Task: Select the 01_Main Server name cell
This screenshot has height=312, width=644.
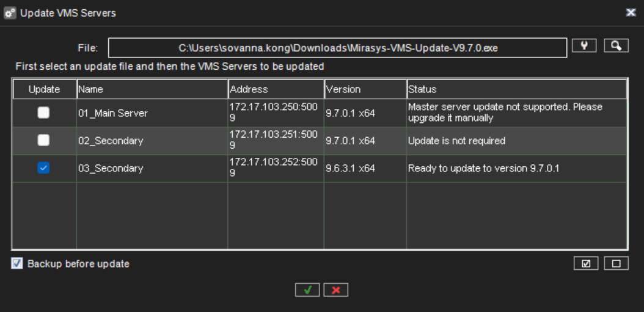Action: 113,113
